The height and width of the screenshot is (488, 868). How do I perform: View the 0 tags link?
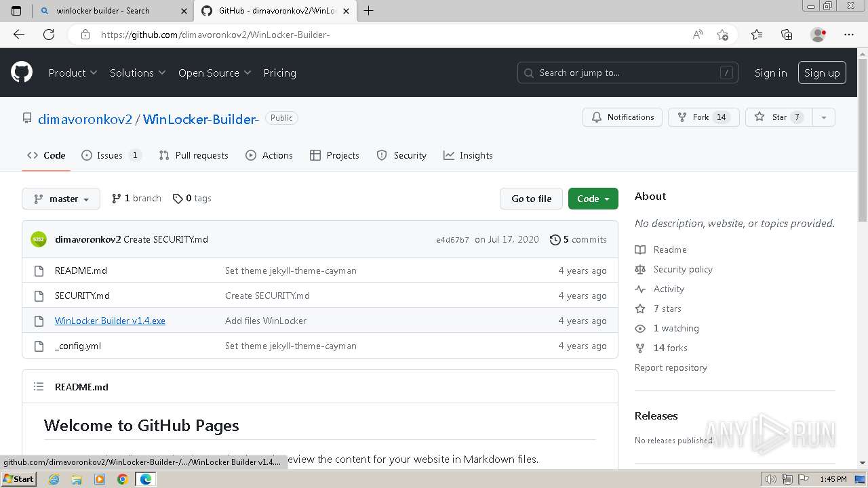pos(192,199)
